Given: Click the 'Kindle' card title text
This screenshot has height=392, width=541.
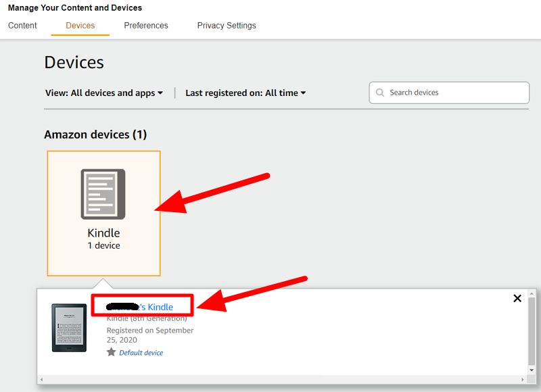Looking at the screenshot, I should pyautogui.click(x=103, y=233).
